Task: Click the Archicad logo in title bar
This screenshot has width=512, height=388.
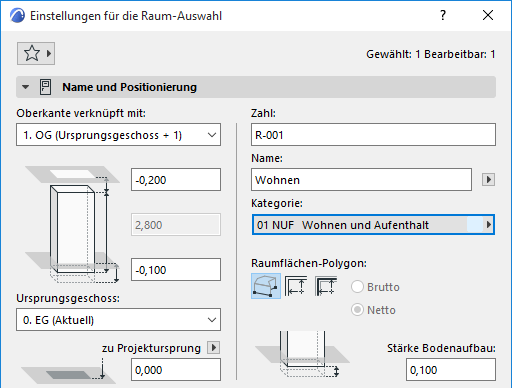Action: pos(17,16)
